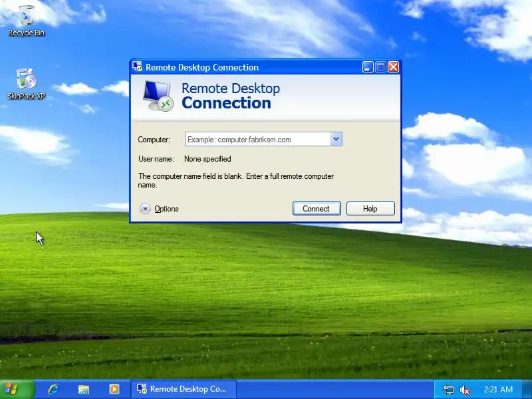Click the 'computer name field is blank' message
This screenshot has width=532, height=399.
pos(236,180)
